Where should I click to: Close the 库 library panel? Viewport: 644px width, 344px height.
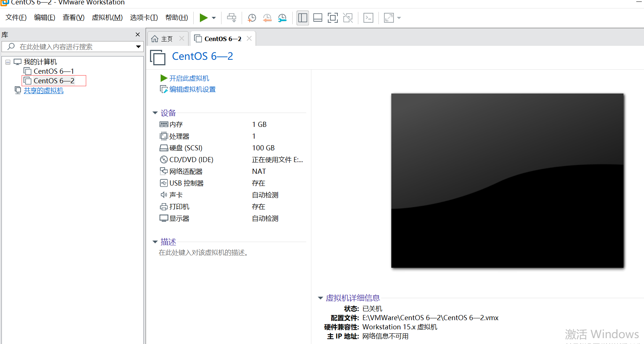coord(138,34)
